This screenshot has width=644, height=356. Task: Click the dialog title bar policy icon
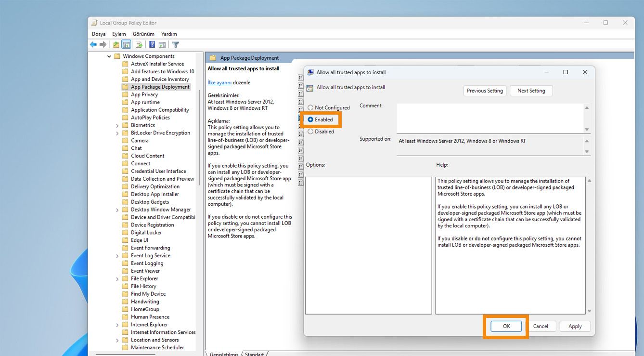[x=310, y=72]
